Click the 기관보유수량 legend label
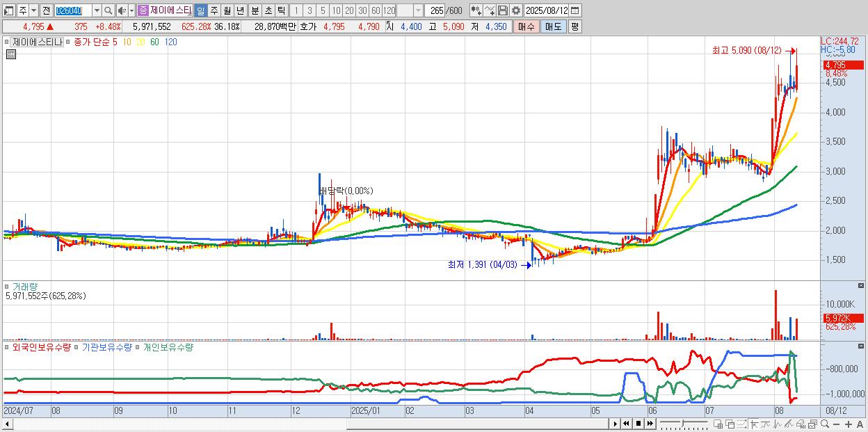Screen dimensions: 868x432 (107, 347)
